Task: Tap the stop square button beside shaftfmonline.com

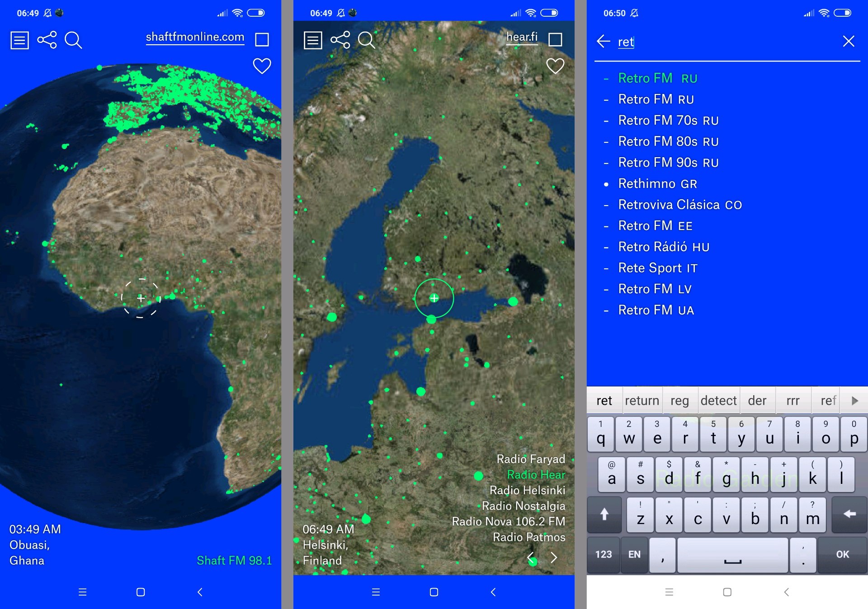Action: coord(262,40)
